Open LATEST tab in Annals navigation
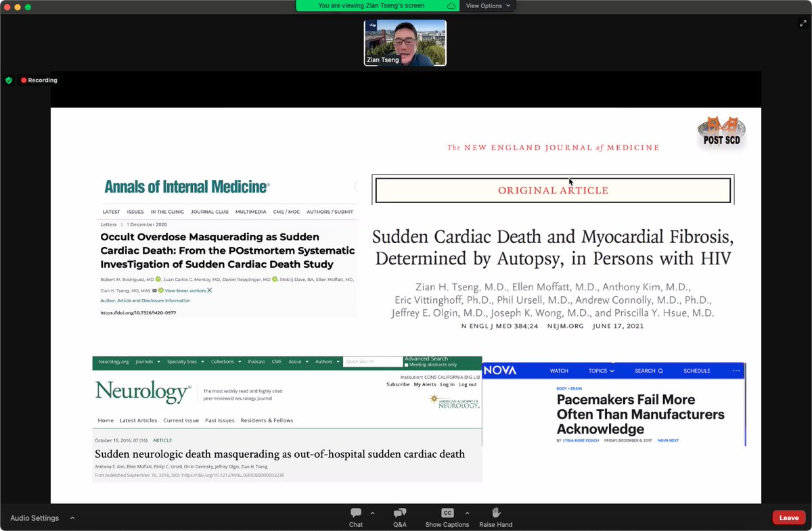The image size is (812, 531). [112, 212]
